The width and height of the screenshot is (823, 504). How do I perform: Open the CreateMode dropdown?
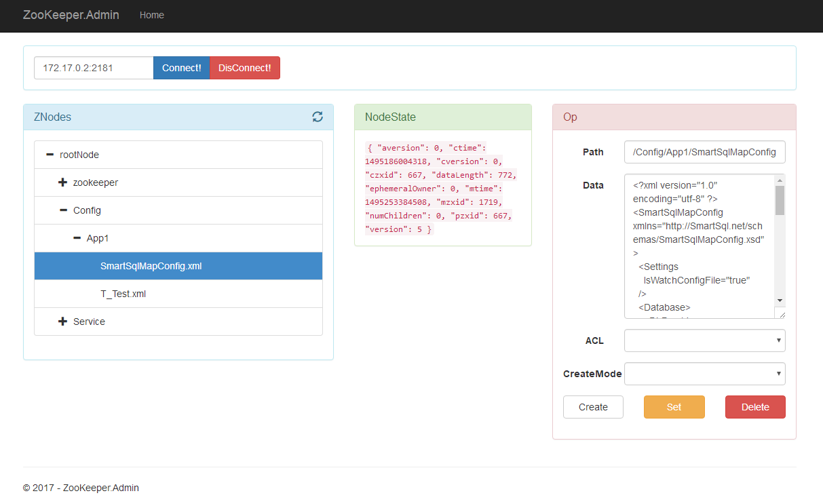tap(704, 374)
